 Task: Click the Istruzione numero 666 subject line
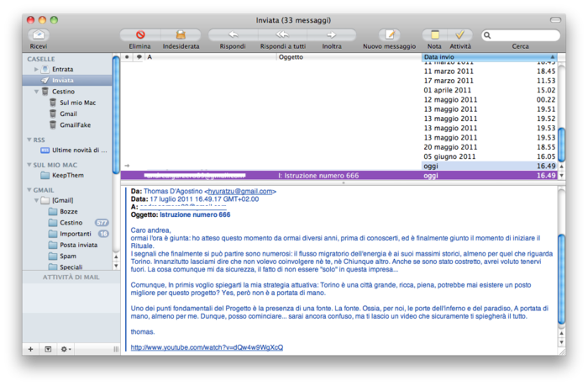pos(195,214)
